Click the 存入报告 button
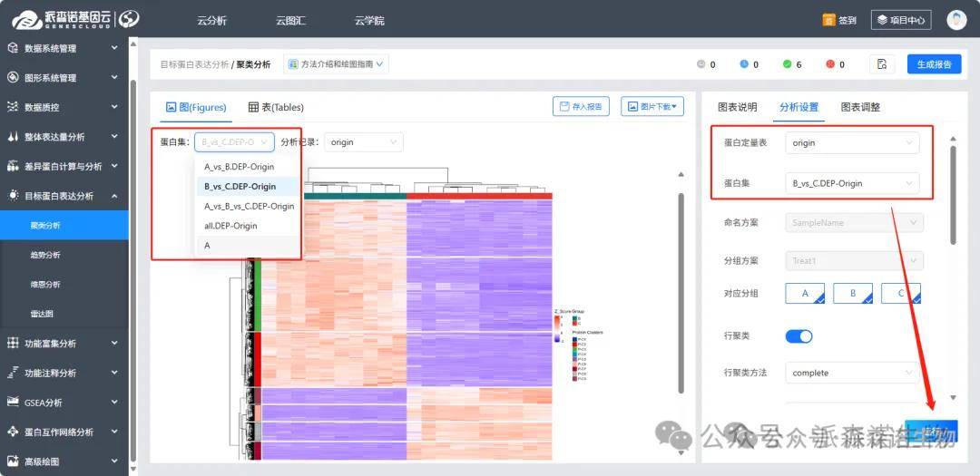Viewport: 980px width, 476px height. 581,107
